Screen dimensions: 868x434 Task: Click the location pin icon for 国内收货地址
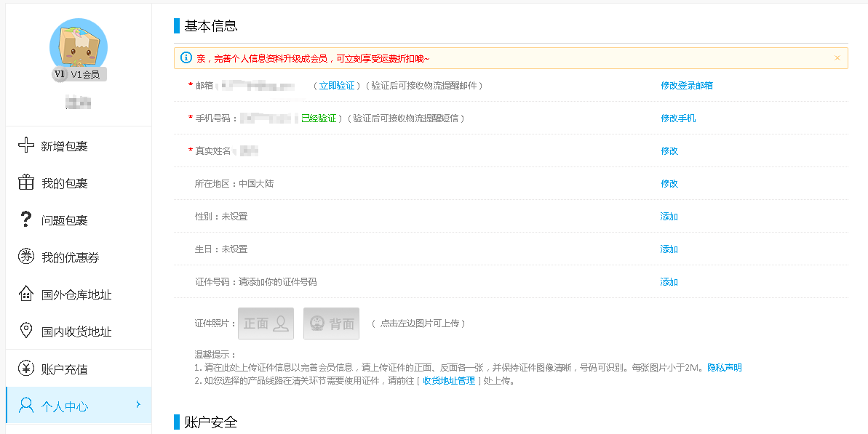tap(26, 331)
